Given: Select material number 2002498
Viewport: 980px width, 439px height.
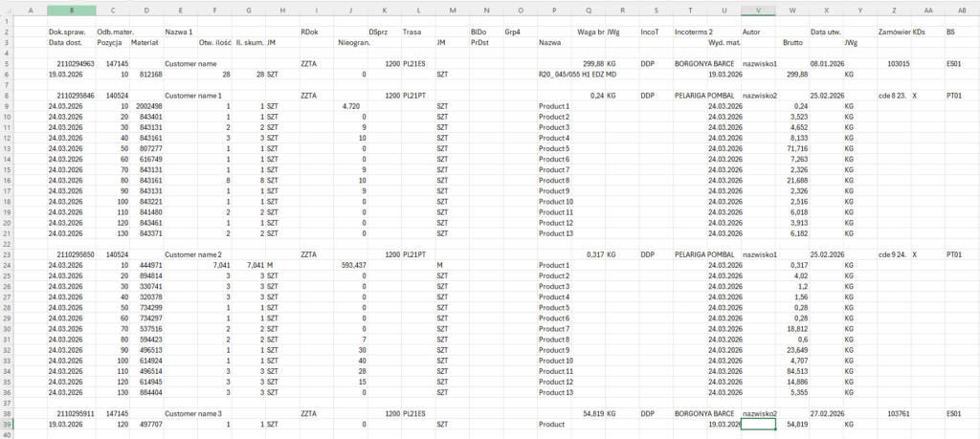Looking at the screenshot, I should pos(148,106).
